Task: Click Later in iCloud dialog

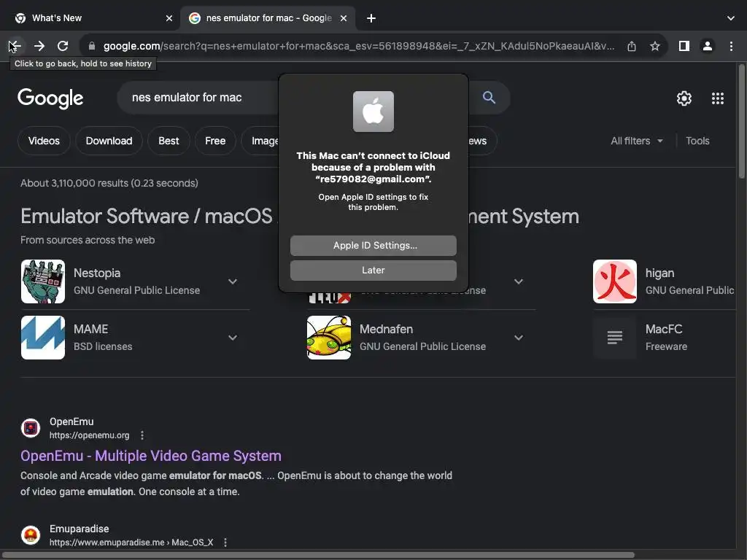Action: pos(373,271)
